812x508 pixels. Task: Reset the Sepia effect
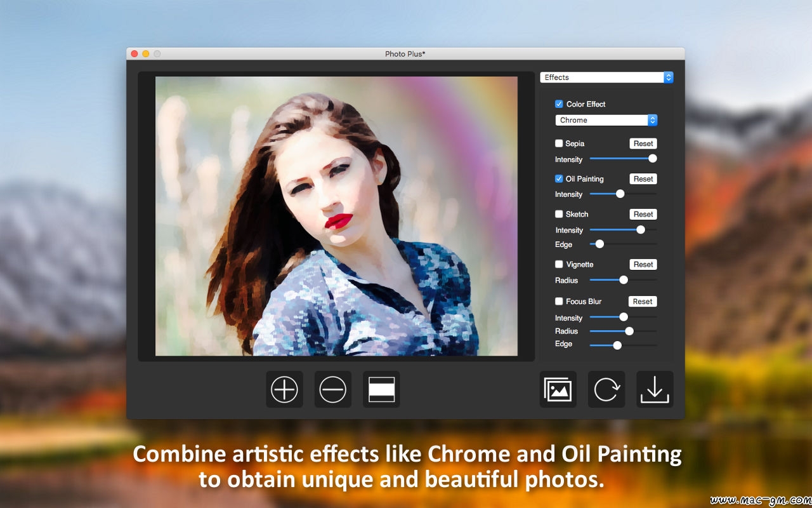[643, 144]
